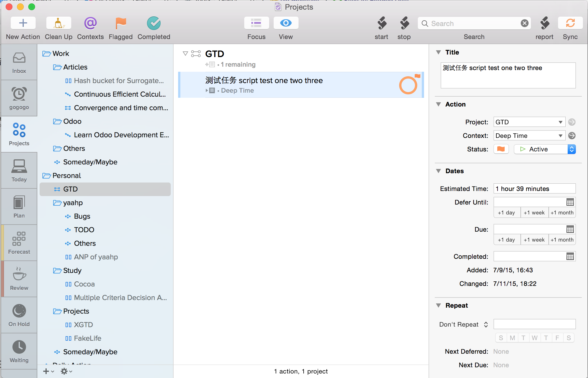
Task: Open Contexts via the @ icon
Action: [x=90, y=23]
